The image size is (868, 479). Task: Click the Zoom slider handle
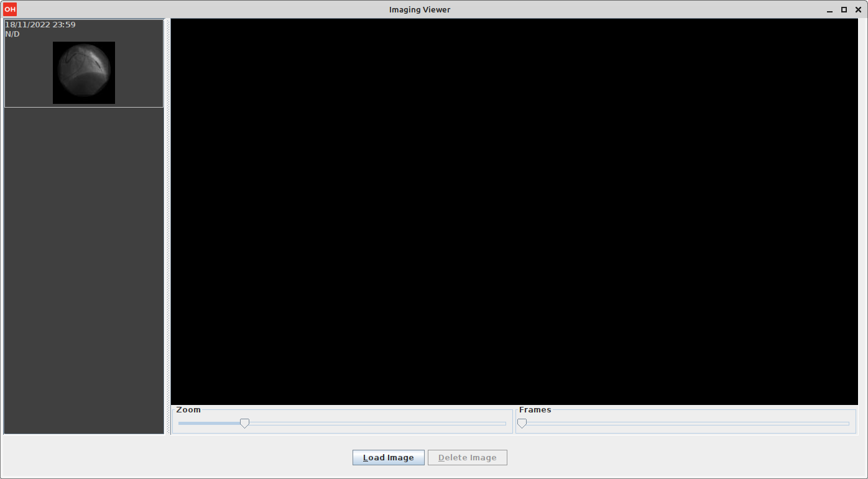point(245,424)
